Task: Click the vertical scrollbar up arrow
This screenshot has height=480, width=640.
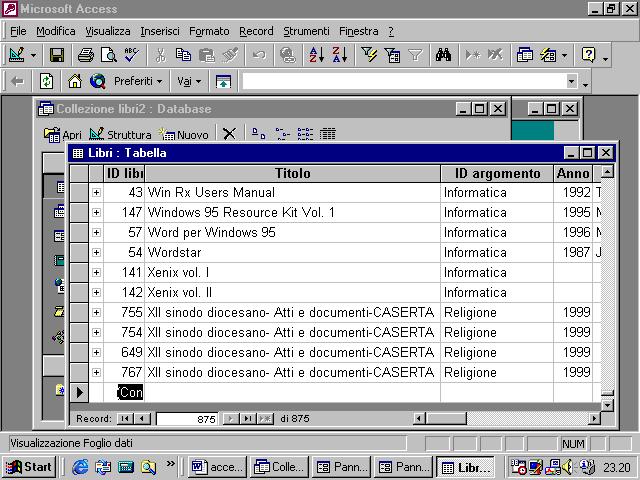Action: (x=607, y=172)
